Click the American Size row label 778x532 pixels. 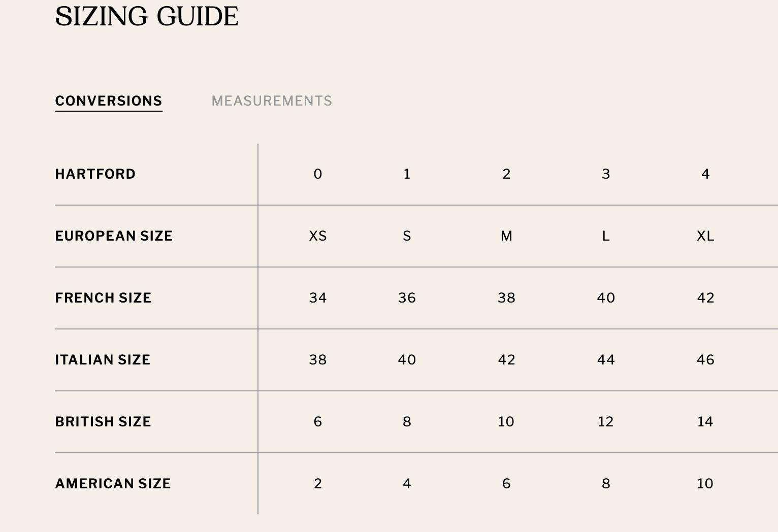click(113, 484)
